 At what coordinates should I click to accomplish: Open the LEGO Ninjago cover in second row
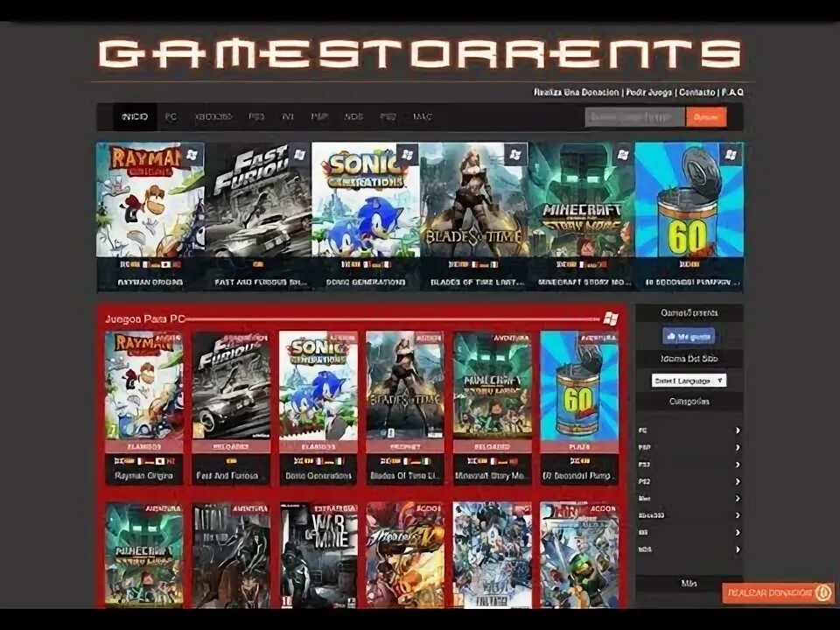point(579,555)
